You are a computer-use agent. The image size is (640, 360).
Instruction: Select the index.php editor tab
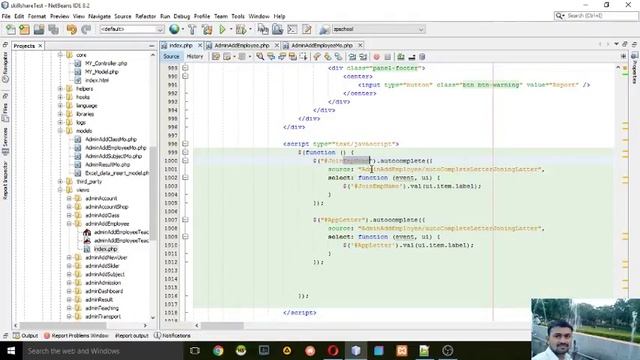pyautogui.click(x=180, y=45)
